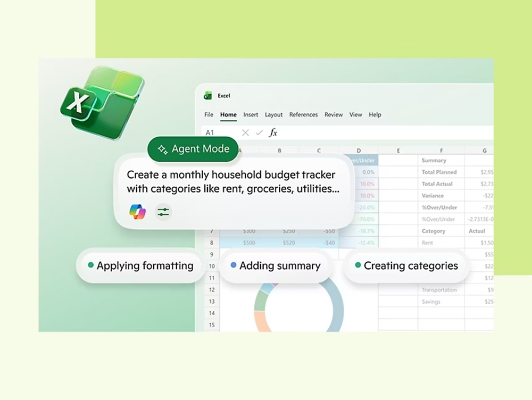Cancel formula entry with the X icon
532x400 pixels.
click(245, 132)
